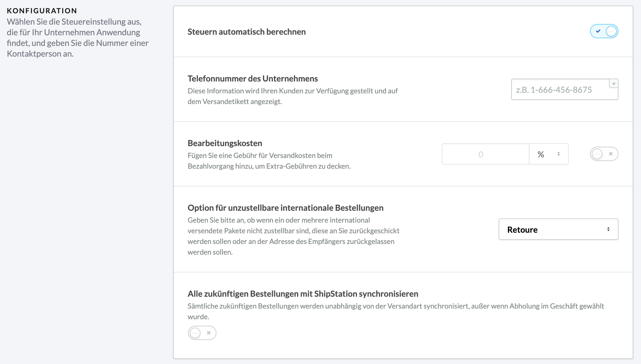Click Alle zukünftigen Bestellungen mit ShipStation heading
This screenshot has width=641, height=364.
coord(303,294)
